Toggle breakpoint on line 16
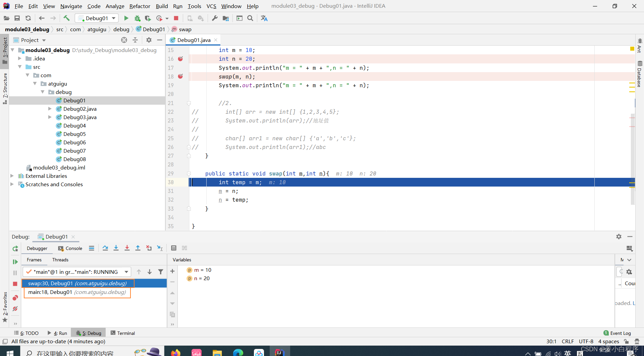 tap(180, 59)
